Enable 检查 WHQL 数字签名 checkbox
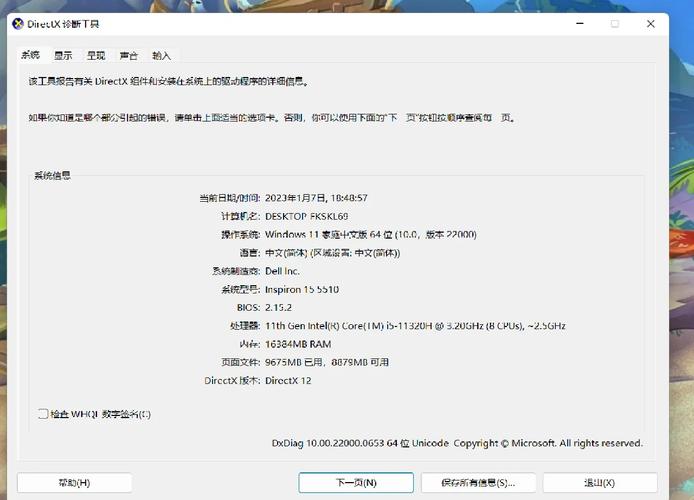 point(43,414)
